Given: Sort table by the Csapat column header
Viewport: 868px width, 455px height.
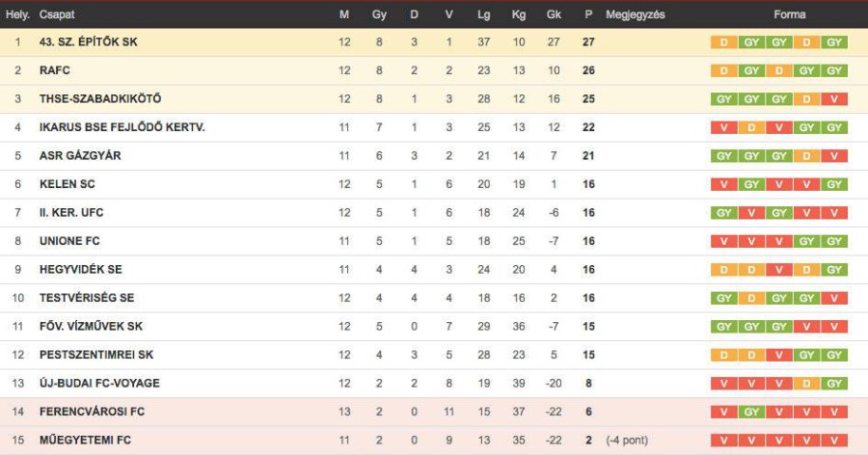Looking at the screenshot, I should pyautogui.click(x=57, y=14).
